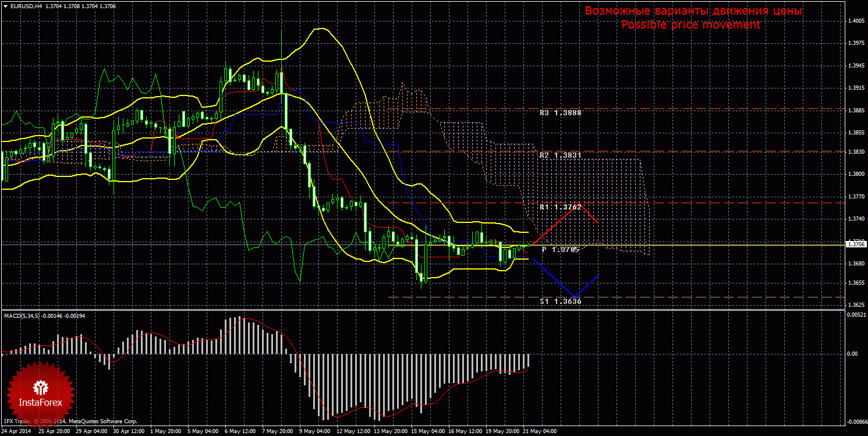Click the 'Possible price movement' caption
Viewport: 868px width, 436px height.
tap(690, 25)
